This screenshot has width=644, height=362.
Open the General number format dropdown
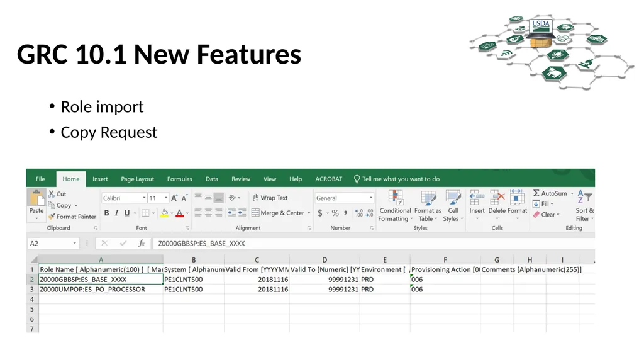(371, 198)
